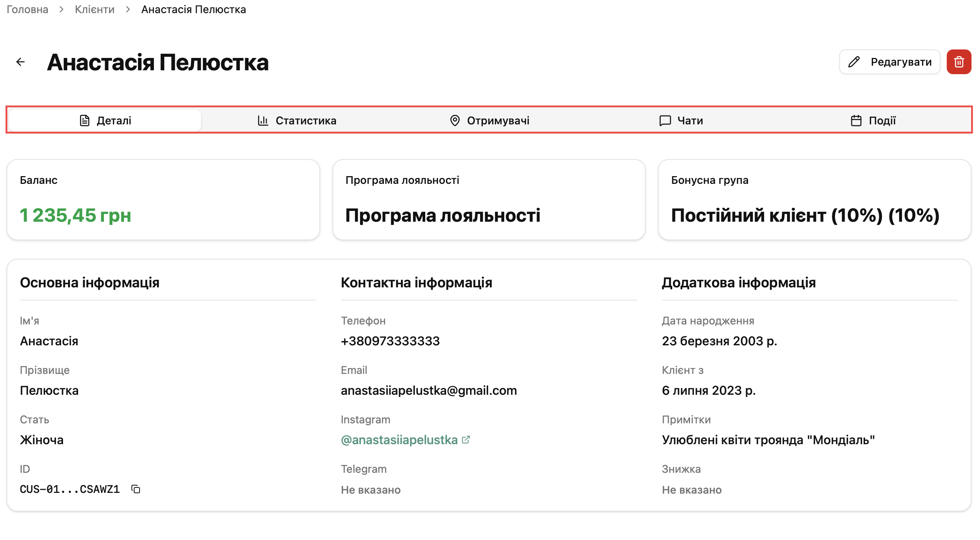Open external link icon next to Instagram handle

point(466,440)
